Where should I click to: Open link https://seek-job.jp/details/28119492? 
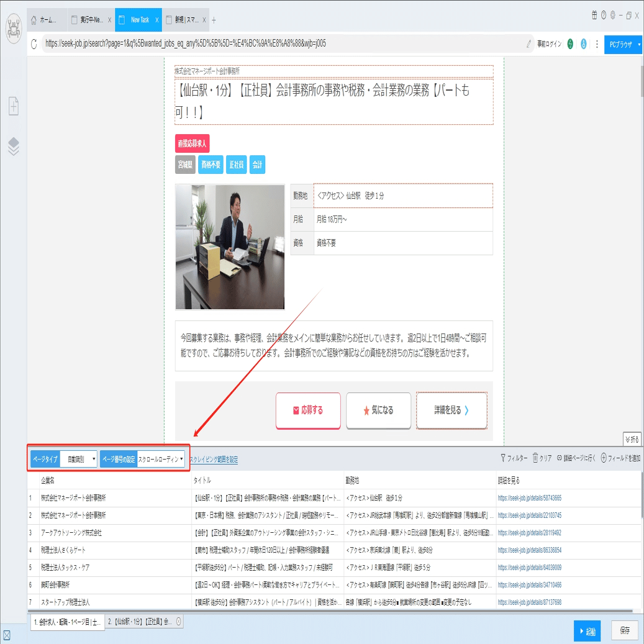(x=529, y=533)
